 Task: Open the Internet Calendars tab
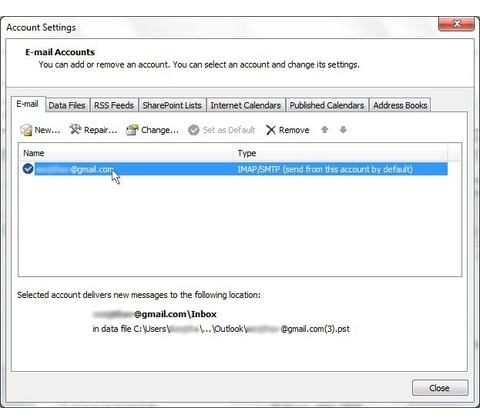pos(246,105)
